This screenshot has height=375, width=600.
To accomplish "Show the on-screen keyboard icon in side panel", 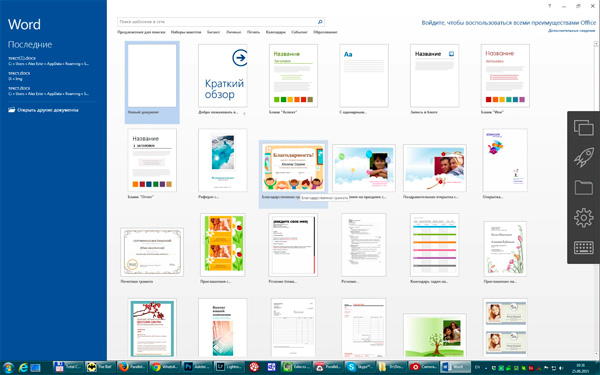I will coord(584,248).
